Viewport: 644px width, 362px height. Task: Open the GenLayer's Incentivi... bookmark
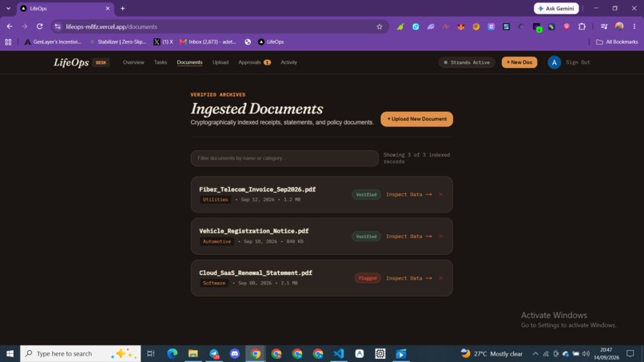[53, 42]
